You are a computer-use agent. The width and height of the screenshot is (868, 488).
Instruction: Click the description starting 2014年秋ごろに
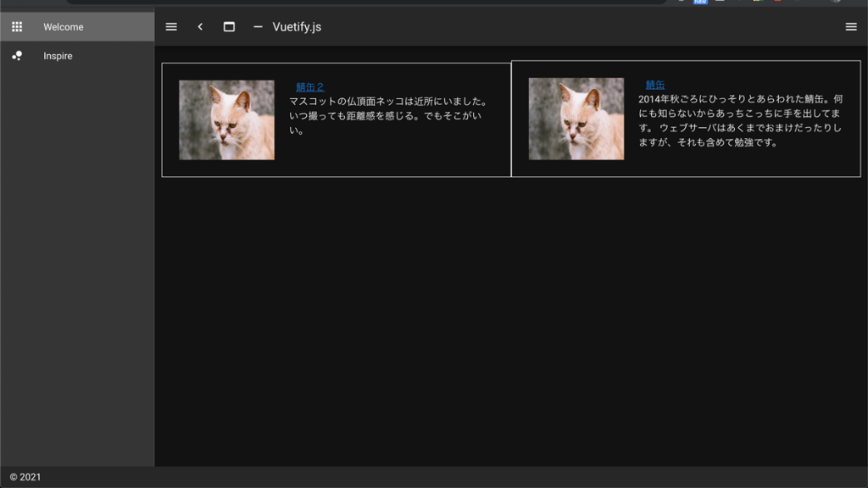[741, 120]
